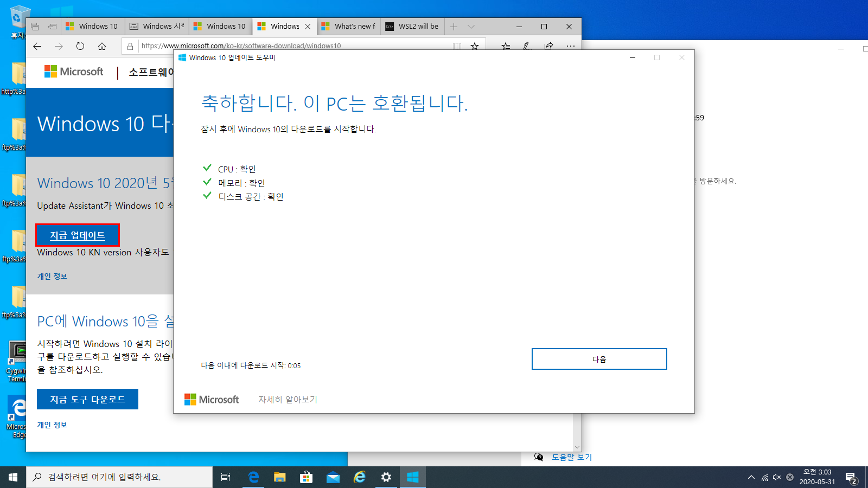Screen dimensions: 868x488
Task: Click the Share page icon in Edge
Action: 548,46
